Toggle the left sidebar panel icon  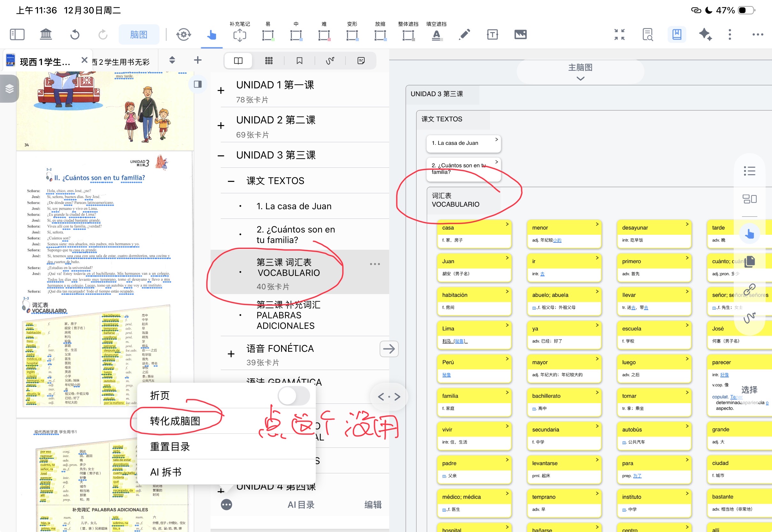coord(17,34)
